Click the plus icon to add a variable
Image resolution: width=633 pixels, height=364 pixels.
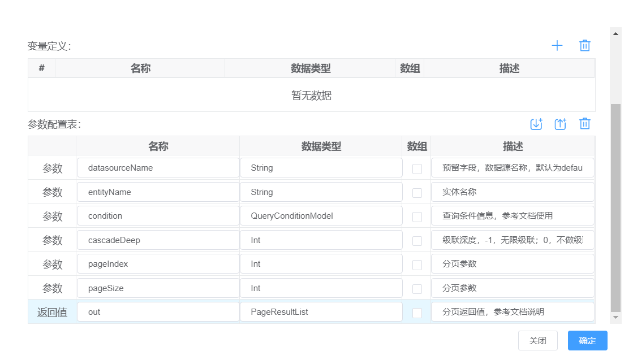(x=557, y=46)
